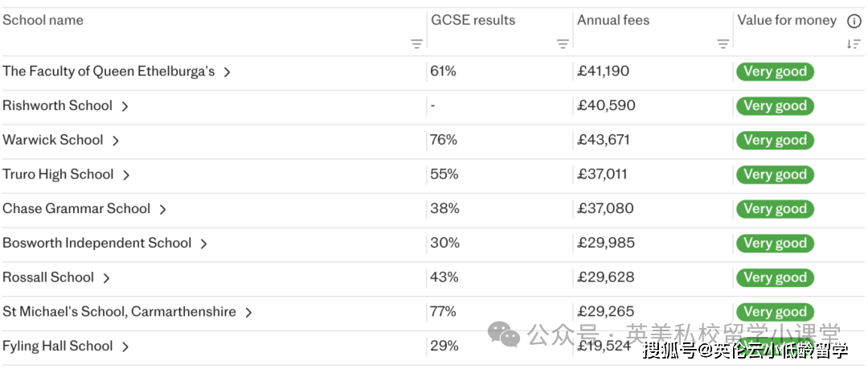Click arrow next to Chase Grammar School
868x369 pixels.
[162, 209]
